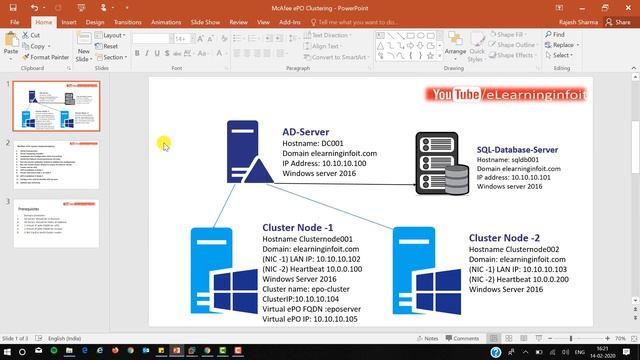Switch to the Design tab
Screen dimensions: 640x360
pyautogui.click(x=95, y=22)
